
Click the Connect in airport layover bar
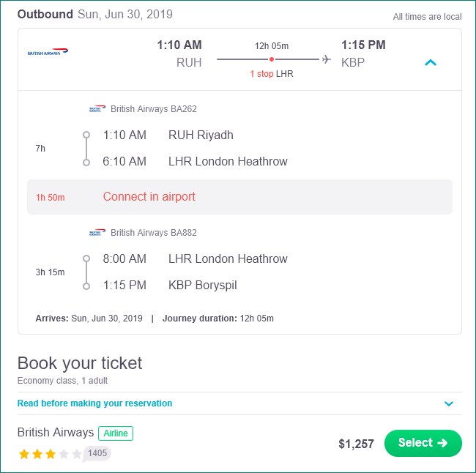pyautogui.click(x=239, y=197)
